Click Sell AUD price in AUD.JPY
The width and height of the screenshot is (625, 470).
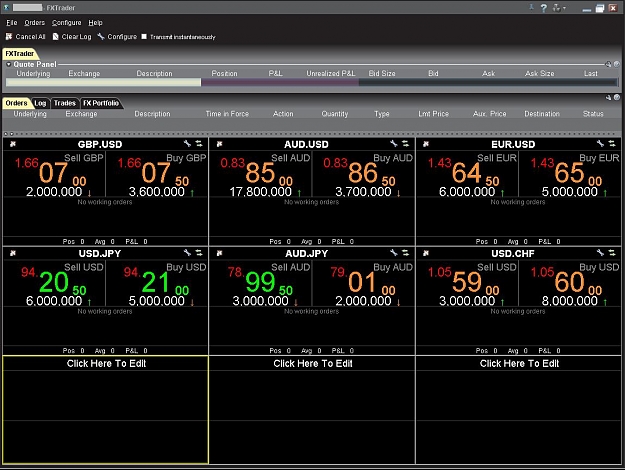click(261, 283)
